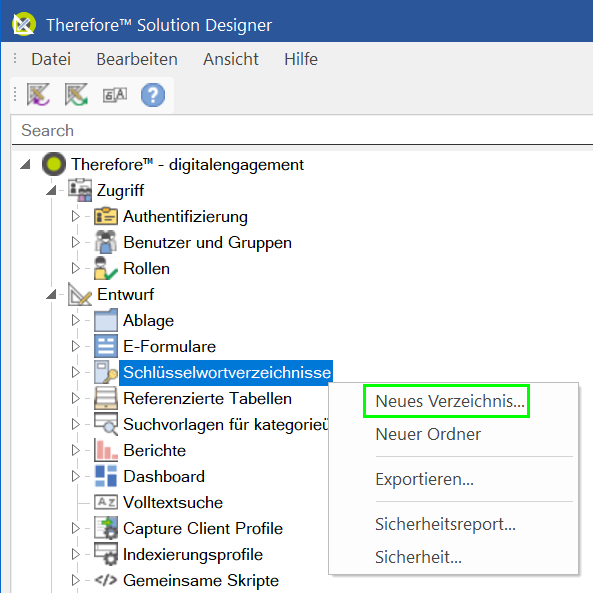
Task: Click the green circle Therefore root node icon
Action: 54,164
